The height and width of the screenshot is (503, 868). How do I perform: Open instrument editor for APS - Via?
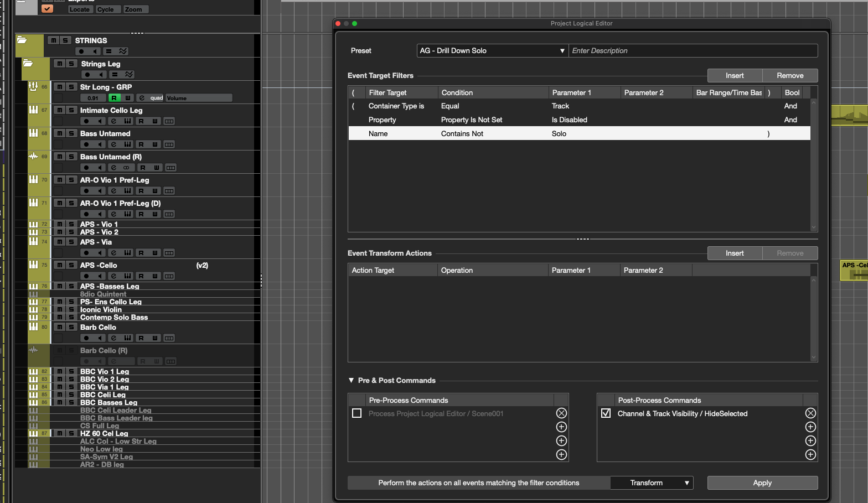click(x=128, y=253)
